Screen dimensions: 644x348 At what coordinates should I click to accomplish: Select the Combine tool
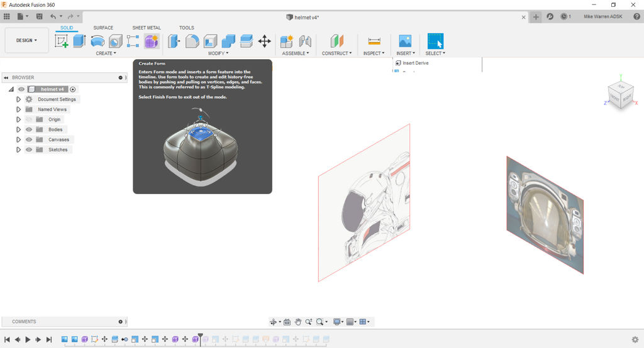(228, 41)
